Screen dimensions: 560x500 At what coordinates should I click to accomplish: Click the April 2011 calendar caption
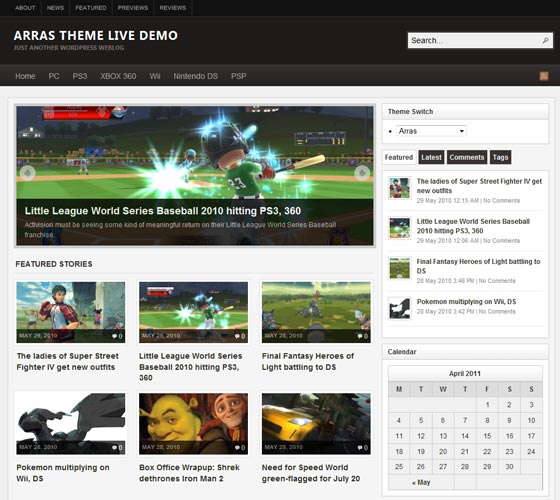click(x=465, y=374)
